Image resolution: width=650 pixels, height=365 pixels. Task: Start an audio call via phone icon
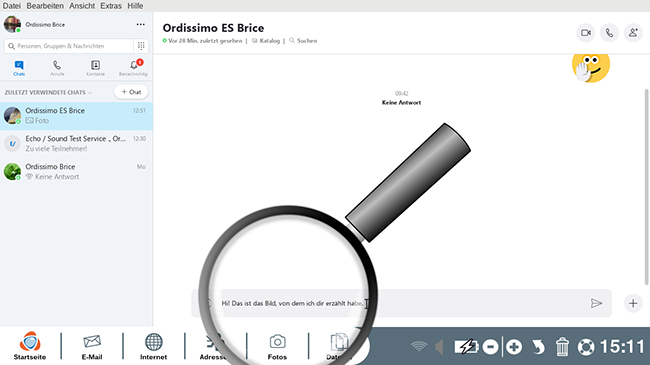[609, 33]
